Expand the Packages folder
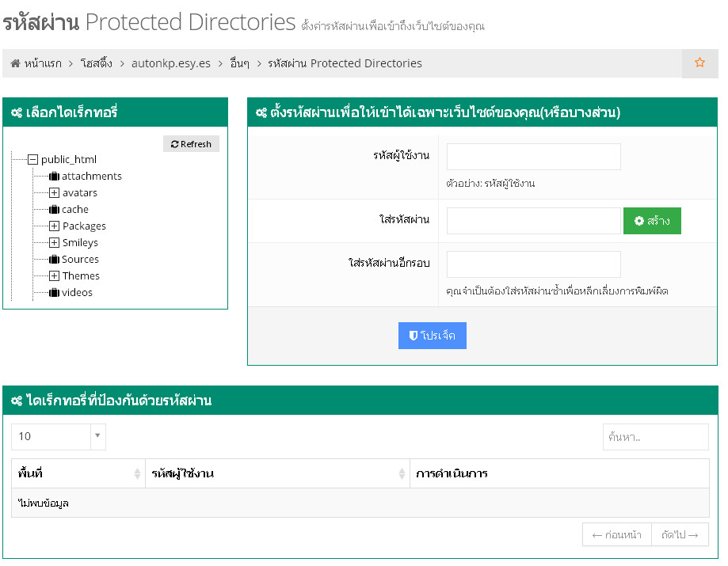Image resolution: width=728 pixels, height=566 pixels. click(x=54, y=226)
